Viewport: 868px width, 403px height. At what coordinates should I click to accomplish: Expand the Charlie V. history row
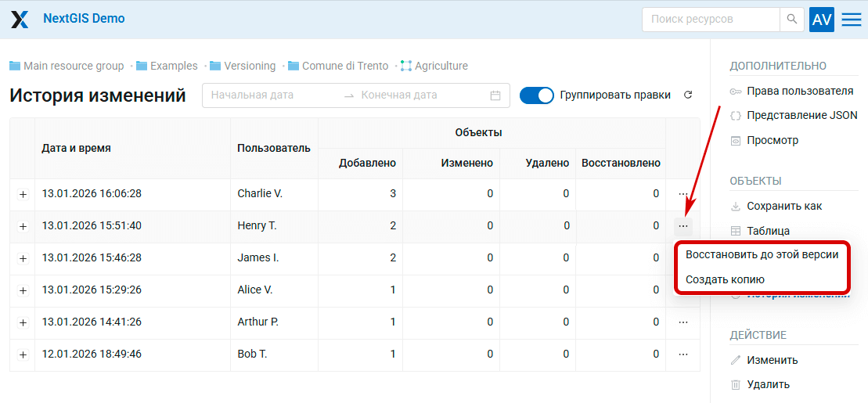coord(23,194)
